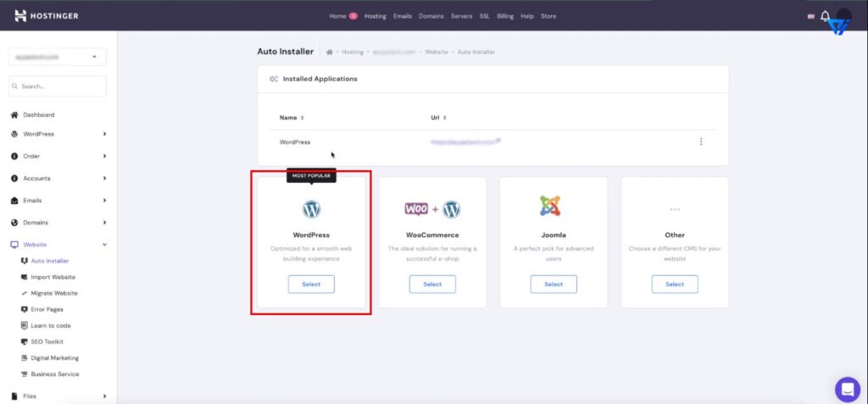Open Billing in top navigation

pos(505,16)
